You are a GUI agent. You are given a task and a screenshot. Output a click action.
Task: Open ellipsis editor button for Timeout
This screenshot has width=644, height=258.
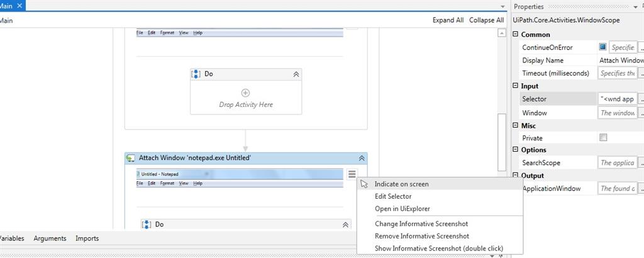pos(641,73)
